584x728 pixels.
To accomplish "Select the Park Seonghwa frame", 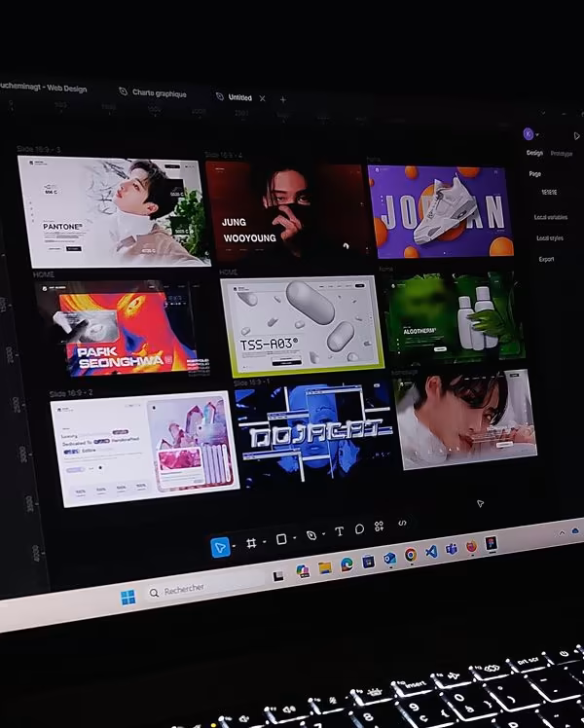I will (122, 328).
